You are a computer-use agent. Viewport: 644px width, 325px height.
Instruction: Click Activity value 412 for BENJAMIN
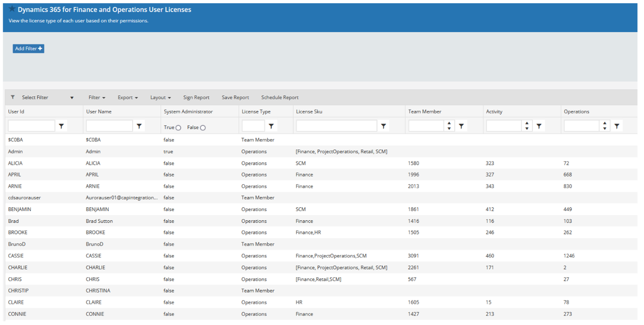coord(490,209)
